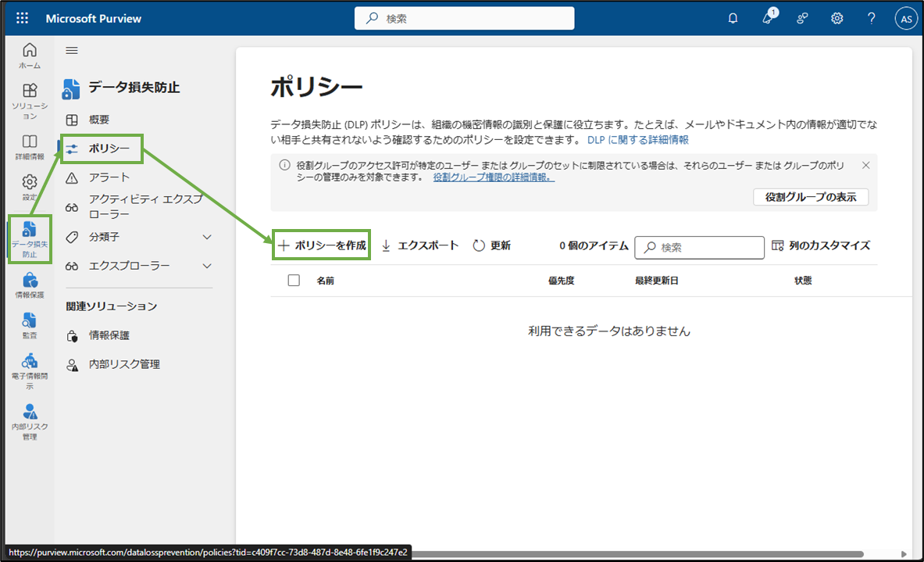The image size is (924, 562).
Task: Open the DLP に関する詳細情報 link
Action: tap(639, 139)
